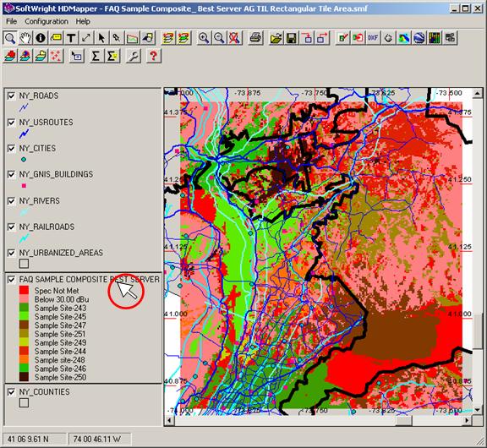Image resolution: width=487 pixels, height=448 pixels.
Task: Toggle FAQ SAMPLE COMPOSITE BEST SERVER checkbox
Action: pyautogui.click(x=11, y=280)
